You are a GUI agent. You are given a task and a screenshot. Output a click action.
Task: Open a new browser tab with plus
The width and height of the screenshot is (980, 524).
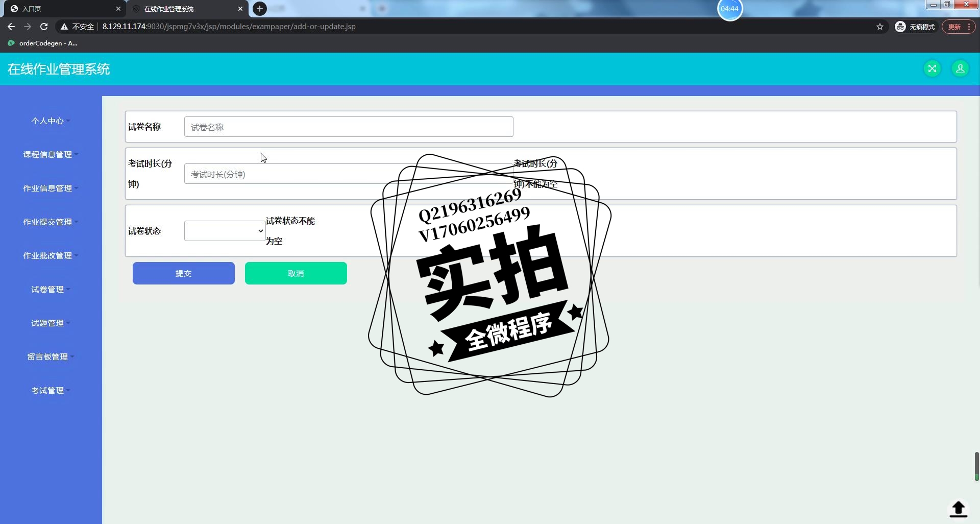pyautogui.click(x=260, y=9)
